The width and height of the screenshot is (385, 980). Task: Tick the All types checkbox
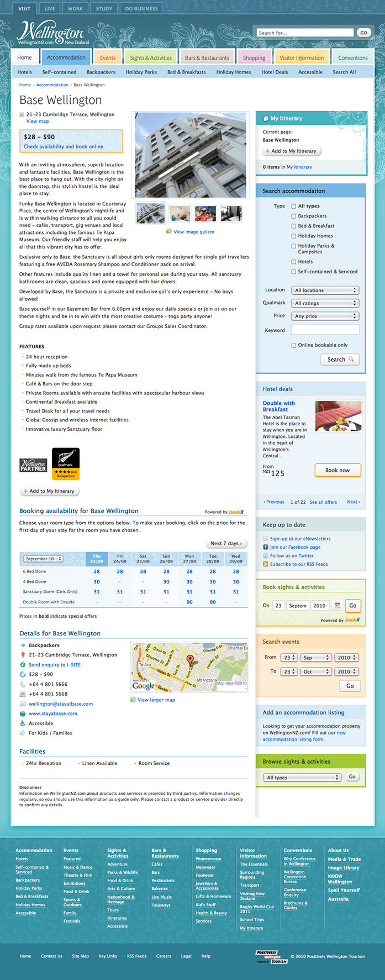294,206
